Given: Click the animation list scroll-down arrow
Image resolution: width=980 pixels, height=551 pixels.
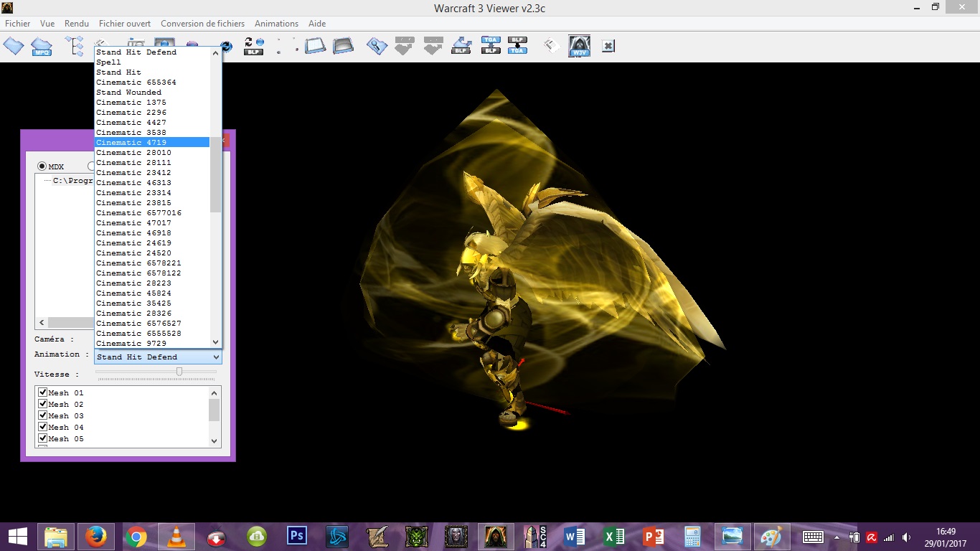Looking at the screenshot, I should (x=215, y=342).
